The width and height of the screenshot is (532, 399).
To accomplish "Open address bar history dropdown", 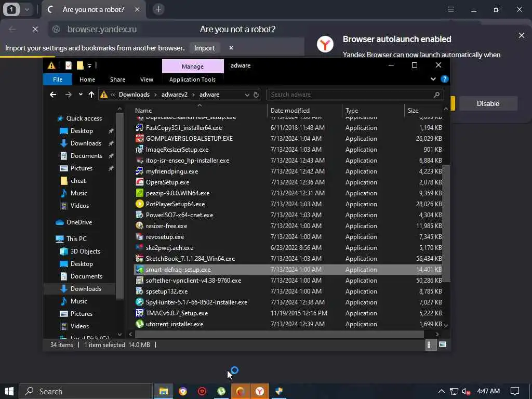I will click(x=247, y=95).
